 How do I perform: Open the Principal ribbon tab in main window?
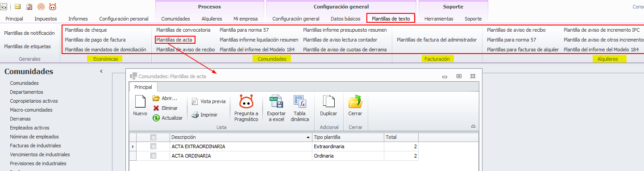click(x=14, y=19)
